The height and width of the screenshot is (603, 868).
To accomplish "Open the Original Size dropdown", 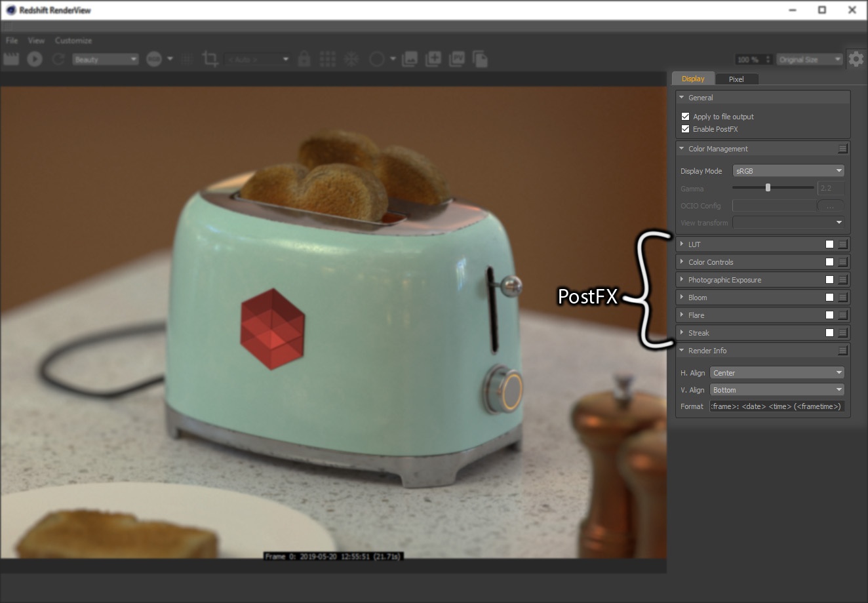I will click(810, 59).
